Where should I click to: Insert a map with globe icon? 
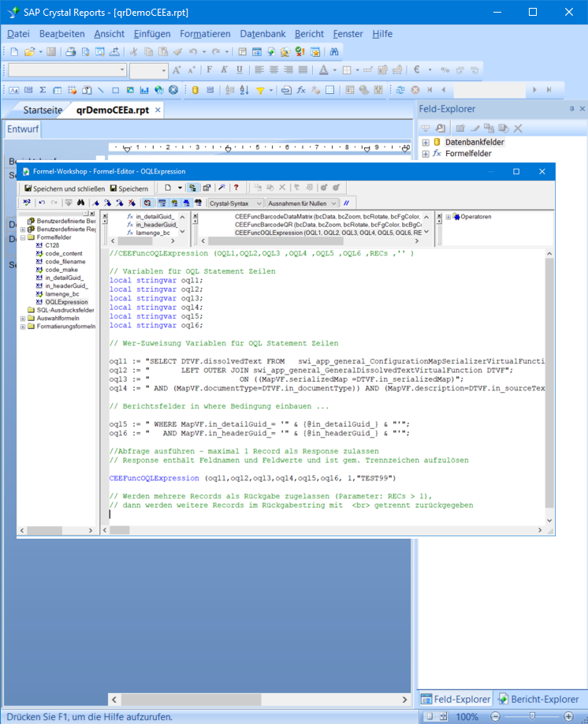(x=158, y=90)
